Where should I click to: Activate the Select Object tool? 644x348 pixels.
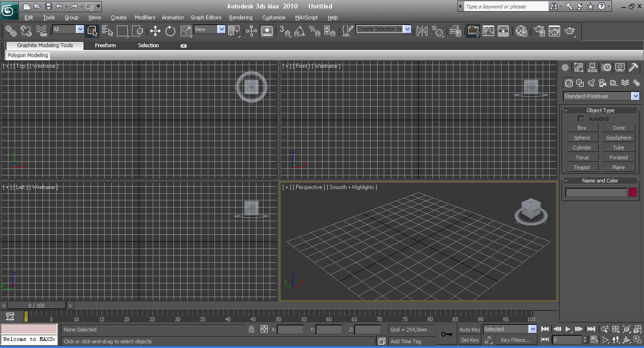[92, 31]
